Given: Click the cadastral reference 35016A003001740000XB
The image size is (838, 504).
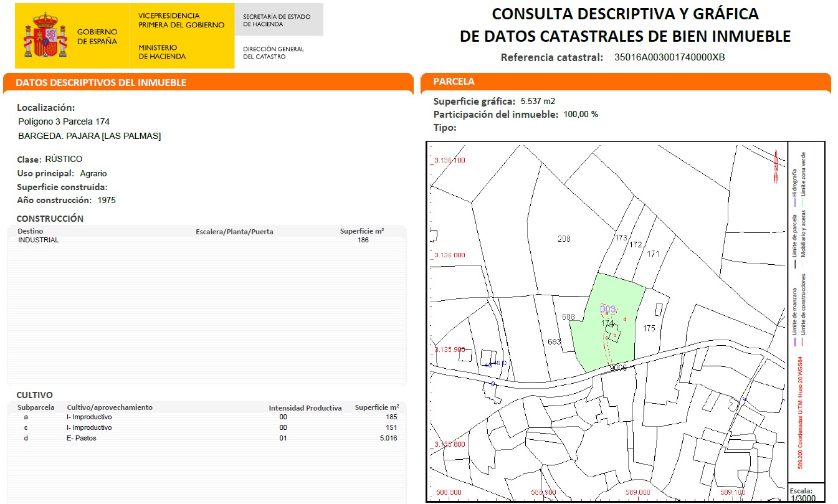Looking at the screenshot, I should click(669, 57).
